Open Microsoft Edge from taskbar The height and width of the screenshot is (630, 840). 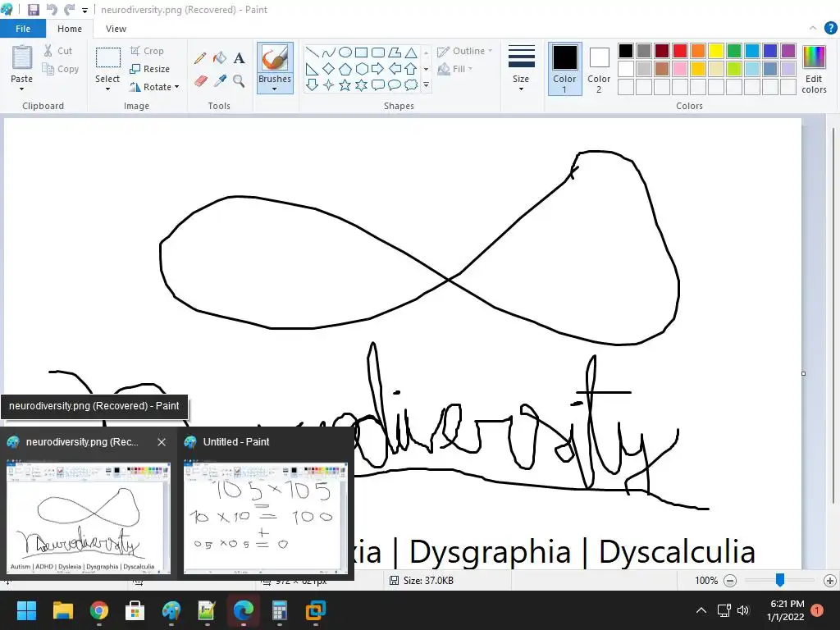click(x=243, y=610)
